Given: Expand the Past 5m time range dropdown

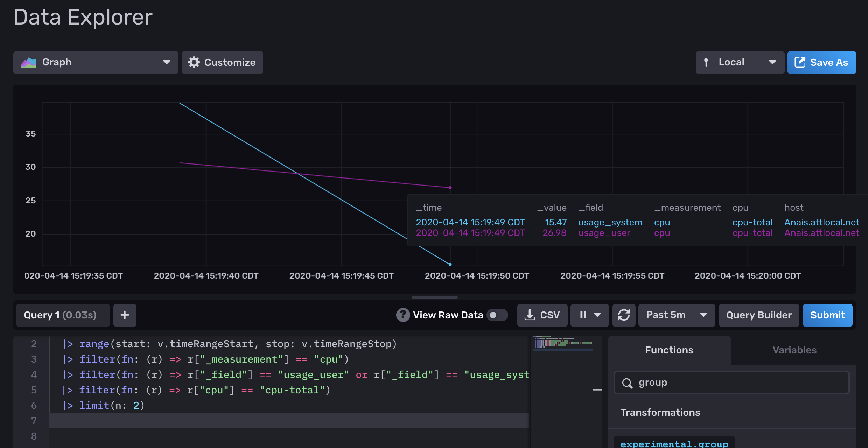Looking at the screenshot, I should click(676, 315).
